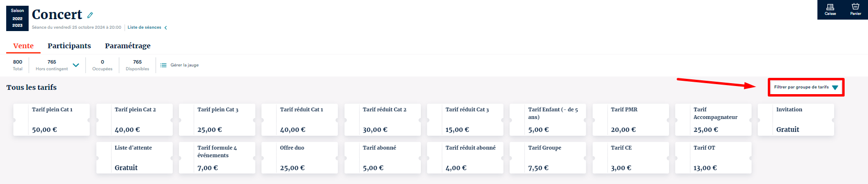Choose the Offre duo tariff card
868x184 pixels.
point(300,158)
